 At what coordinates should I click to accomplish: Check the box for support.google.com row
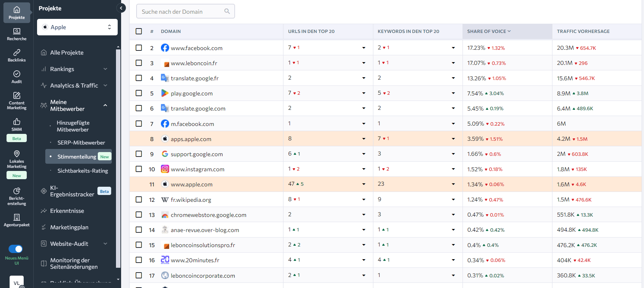[x=139, y=154]
